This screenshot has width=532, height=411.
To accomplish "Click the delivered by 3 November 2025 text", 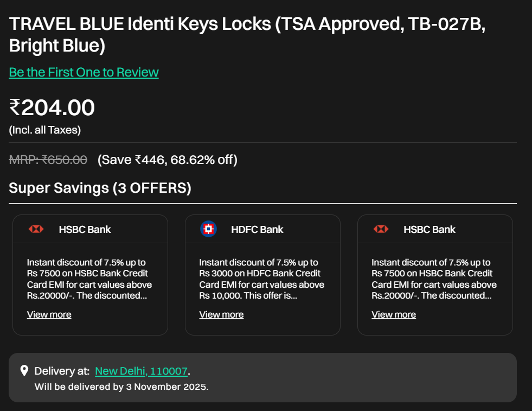I will coord(121,387).
